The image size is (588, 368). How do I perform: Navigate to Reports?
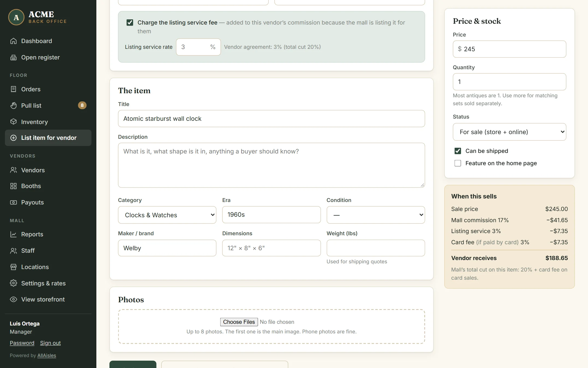pos(48,234)
